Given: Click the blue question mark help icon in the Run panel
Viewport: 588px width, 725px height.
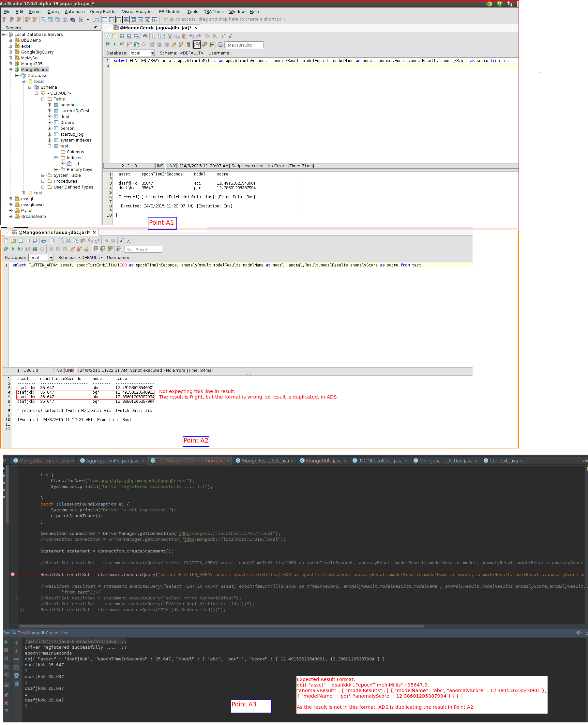Looking at the screenshot, I should [x=6, y=711].
